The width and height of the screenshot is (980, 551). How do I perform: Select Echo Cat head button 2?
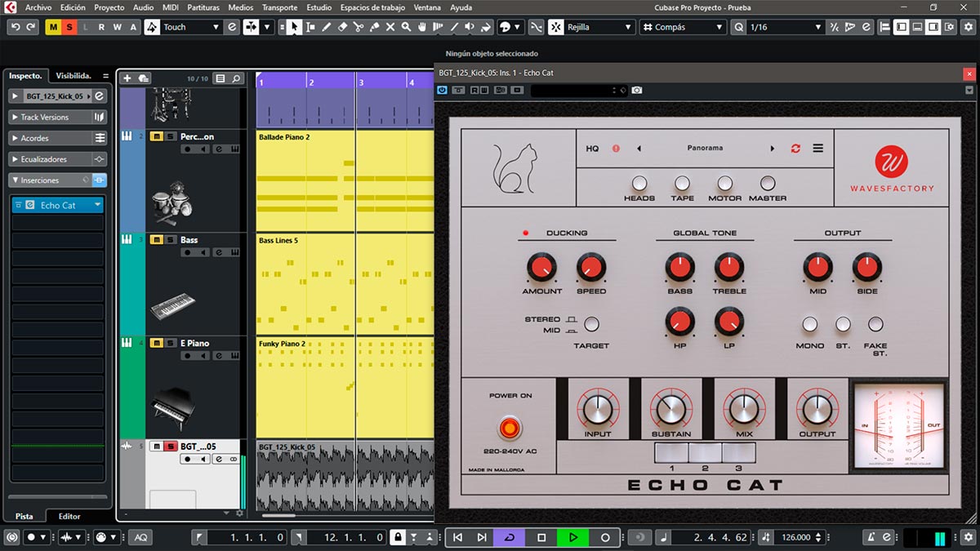pos(705,453)
